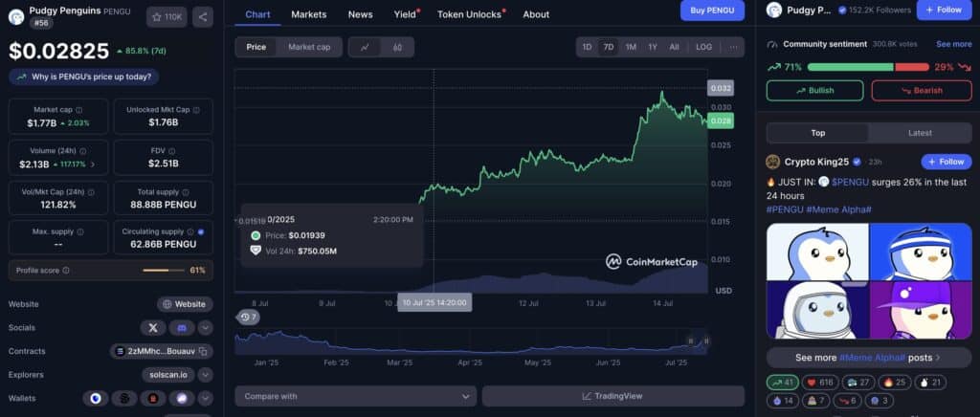
Task: Select the purple wallet icon in Wallets row
Action: point(182,398)
